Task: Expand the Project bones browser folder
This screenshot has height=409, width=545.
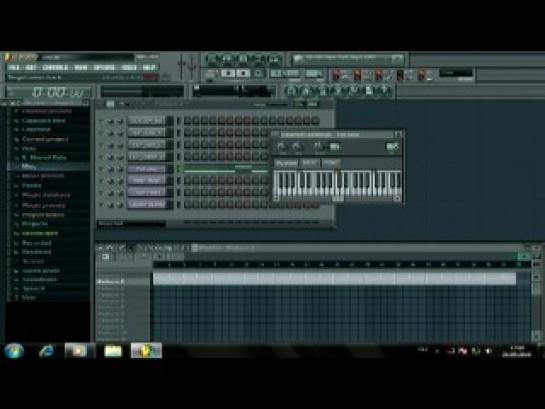Action: click(43, 215)
